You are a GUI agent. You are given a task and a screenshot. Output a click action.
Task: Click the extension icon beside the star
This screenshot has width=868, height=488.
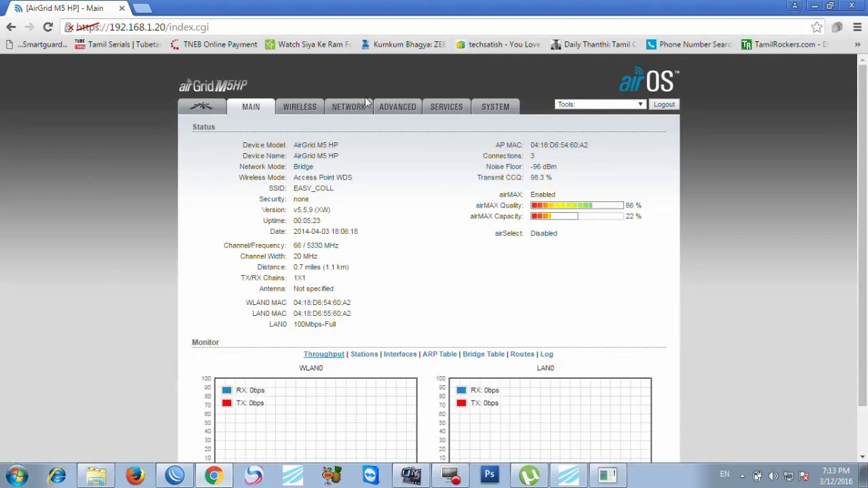837,27
